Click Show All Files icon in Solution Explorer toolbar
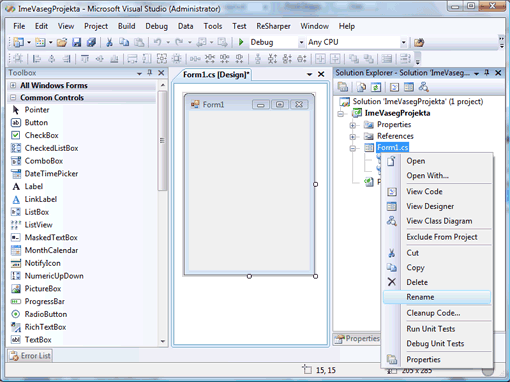The height and width of the screenshot is (382, 510). 361,87
